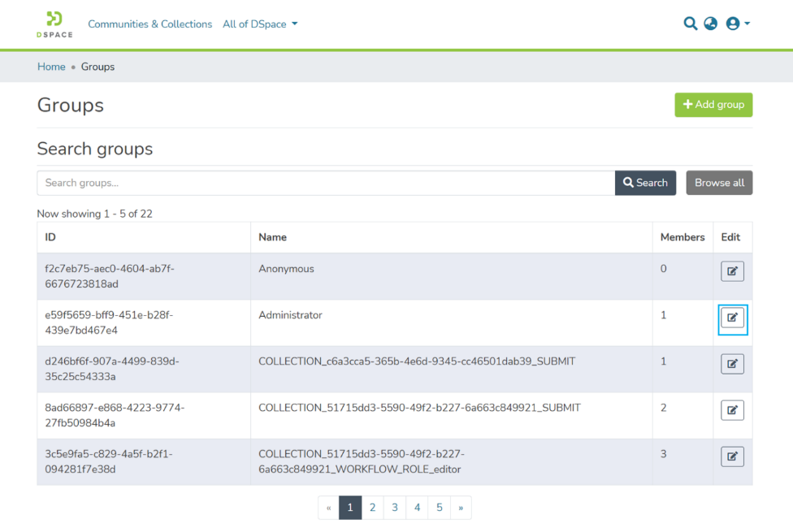Screen dimensions: 793x532
Task: Jump to page 5 in pagination
Action: click(x=439, y=508)
